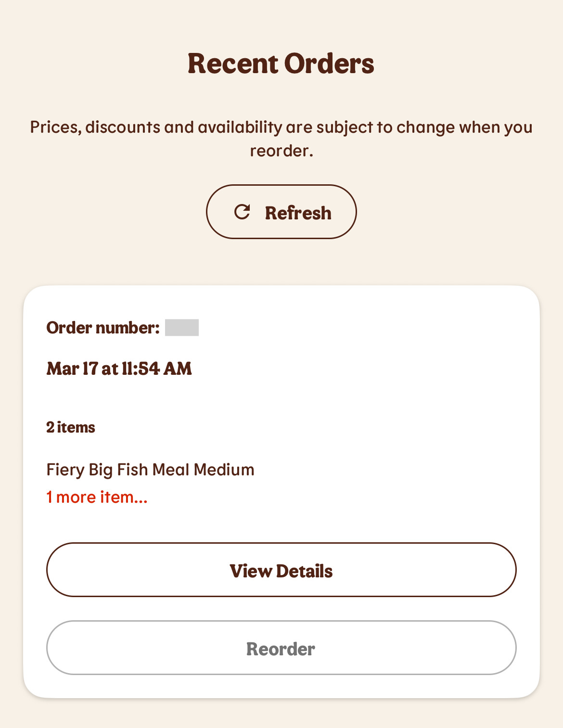The image size is (563, 728).
Task: Click the circular arrow refresh icon
Action: click(x=242, y=212)
